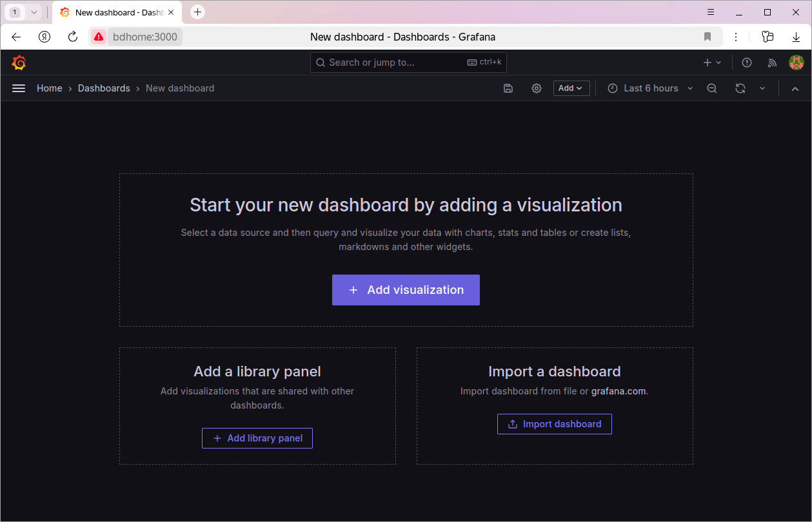Click the Import a dashboard heading
The image size is (812, 522).
pyautogui.click(x=555, y=371)
